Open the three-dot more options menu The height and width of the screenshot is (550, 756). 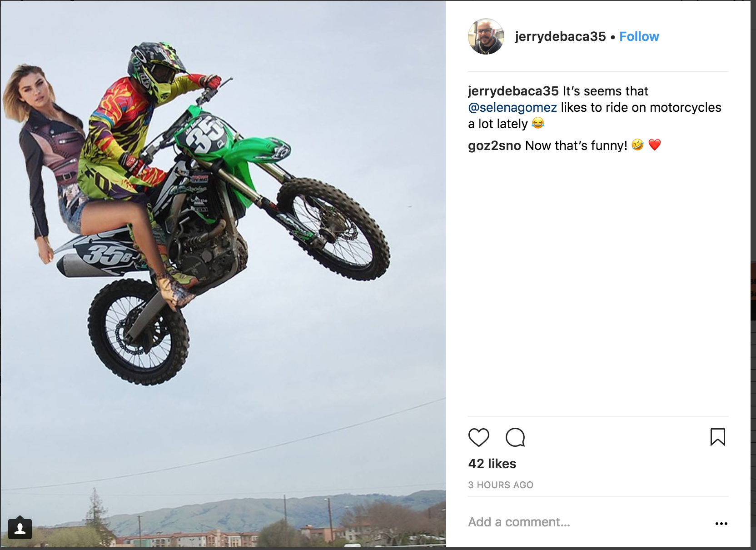[x=721, y=524]
